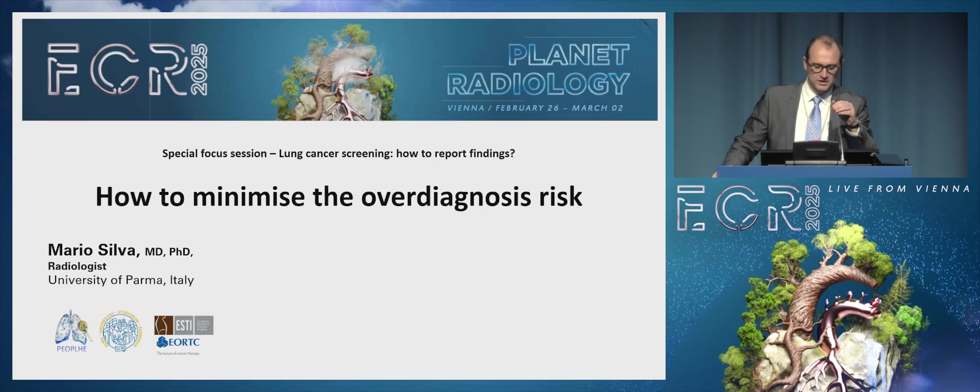Click the EORTC logo
The width and height of the screenshot is (980, 392).
178,342
